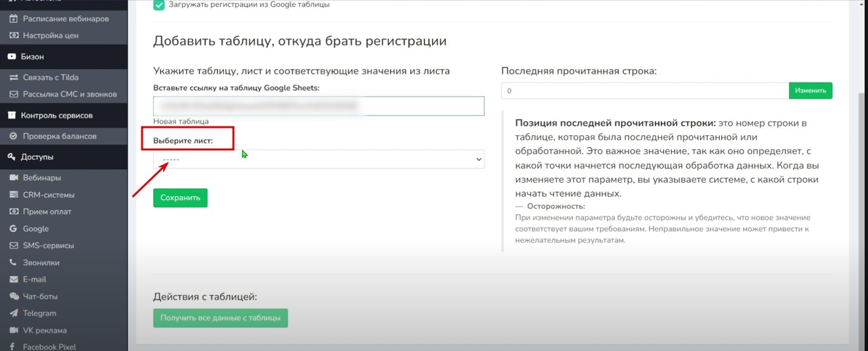Screen dimensions: 868x351
Task: Click the Изменить button
Action: (x=810, y=91)
